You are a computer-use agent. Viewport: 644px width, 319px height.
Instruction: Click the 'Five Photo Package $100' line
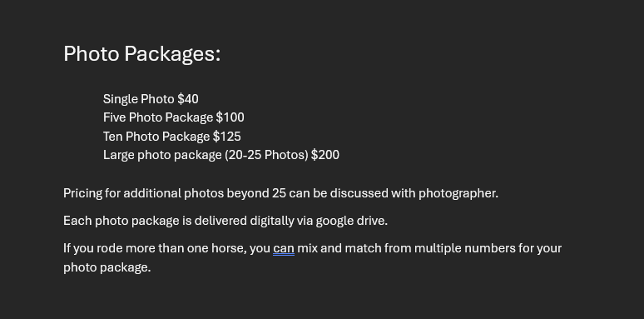[x=173, y=117]
